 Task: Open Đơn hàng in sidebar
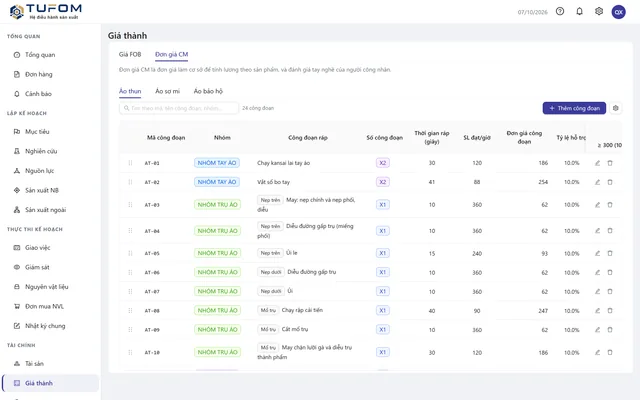coord(50,74)
